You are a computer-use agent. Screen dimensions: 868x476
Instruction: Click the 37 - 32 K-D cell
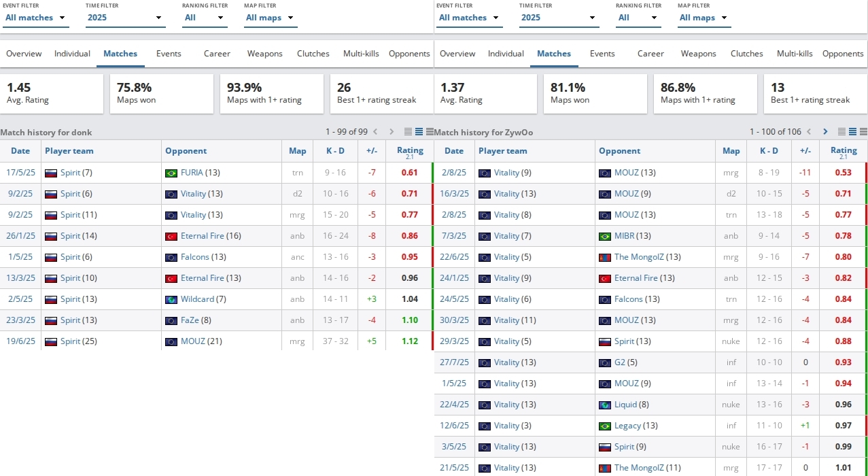pos(335,341)
